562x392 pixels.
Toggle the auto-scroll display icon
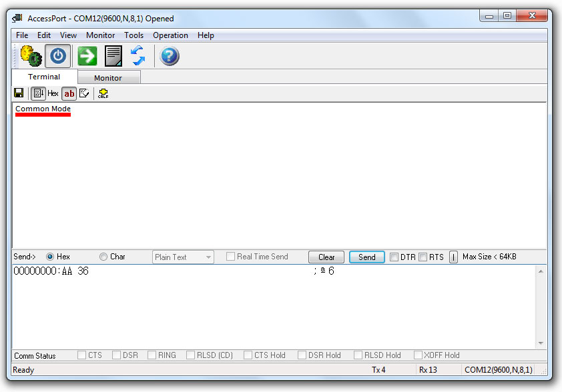(38, 93)
